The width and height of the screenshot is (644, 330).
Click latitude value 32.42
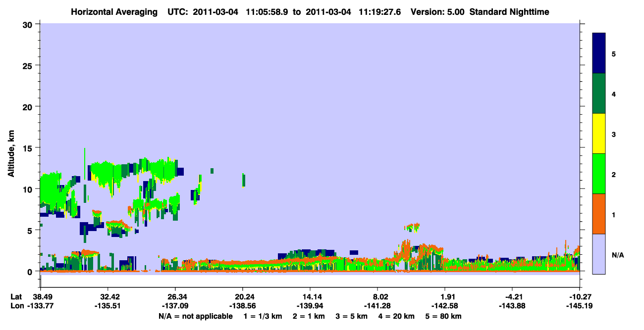click(x=108, y=297)
